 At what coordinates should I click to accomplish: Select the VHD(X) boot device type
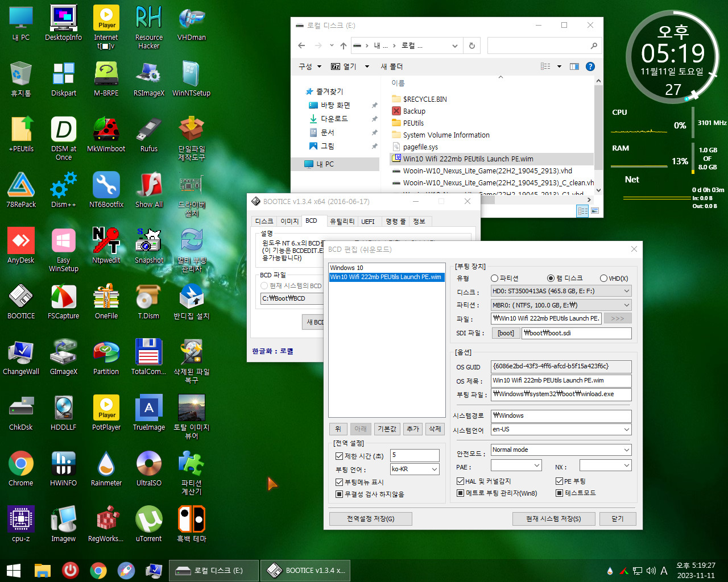coord(603,278)
